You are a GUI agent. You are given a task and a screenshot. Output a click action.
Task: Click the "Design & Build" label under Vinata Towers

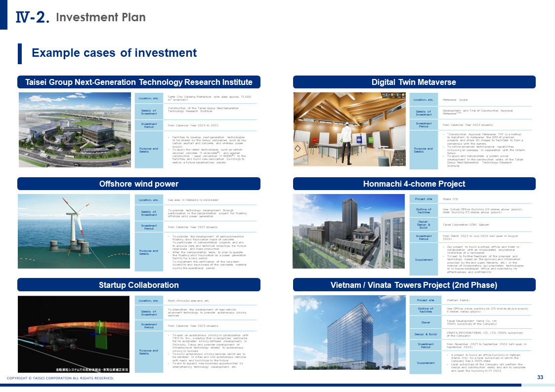(426, 334)
